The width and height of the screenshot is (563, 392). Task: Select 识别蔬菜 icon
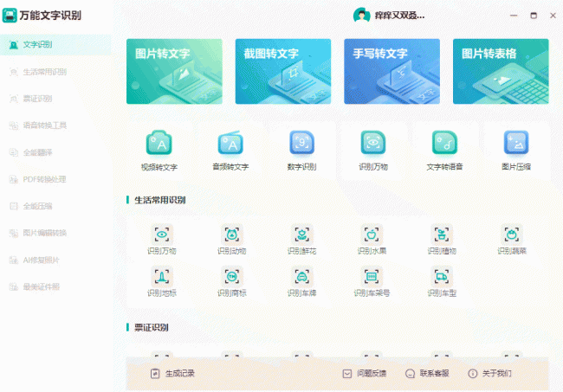(x=512, y=235)
